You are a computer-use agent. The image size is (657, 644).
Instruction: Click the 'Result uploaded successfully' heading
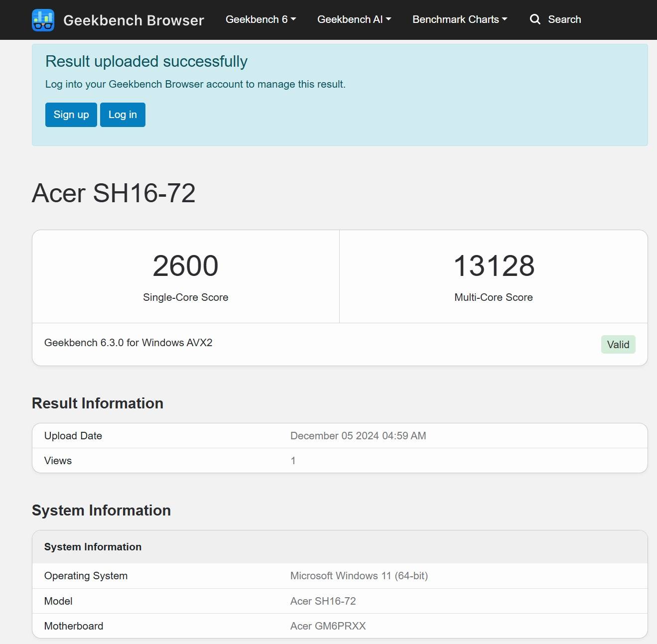(146, 61)
